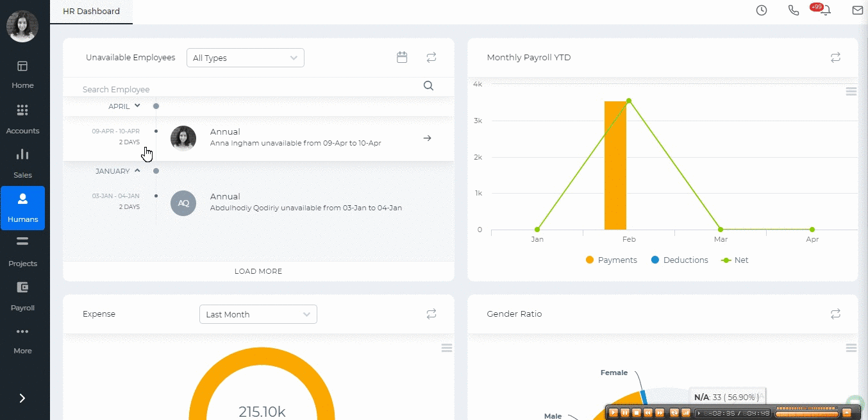The width and height of the screenshot is (868, 420).
Task: Open Payroll module in sidebar
Action: (22, 297)
